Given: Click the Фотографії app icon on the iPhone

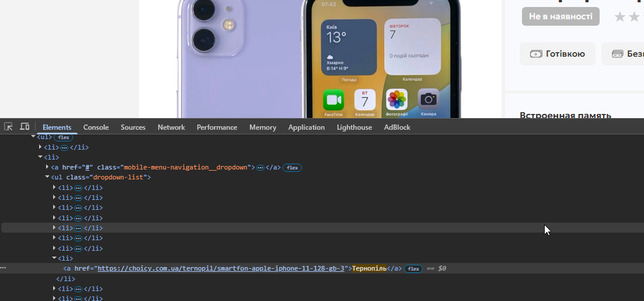Looking at the screenshot, I should point(397,99).
